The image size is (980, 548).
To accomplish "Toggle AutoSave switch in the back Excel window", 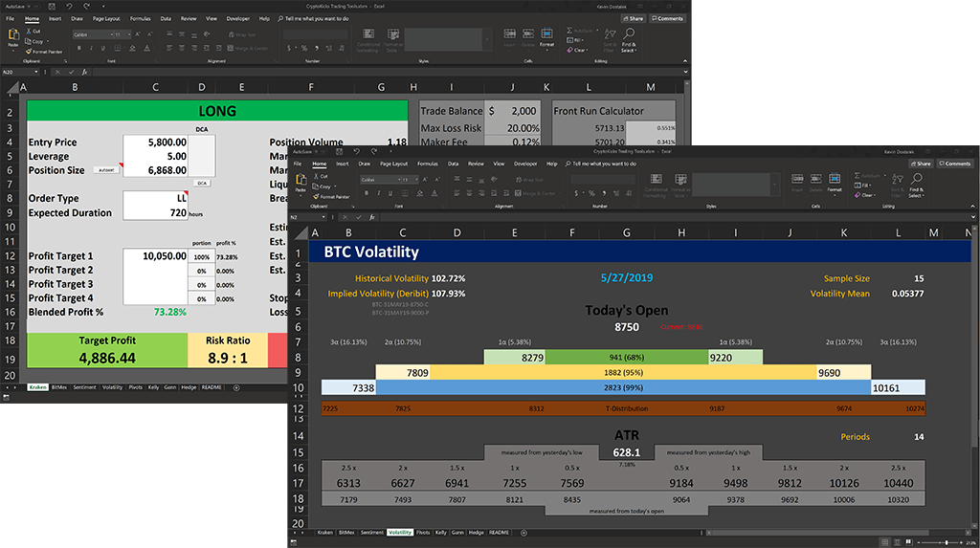I will click(32, 7).
